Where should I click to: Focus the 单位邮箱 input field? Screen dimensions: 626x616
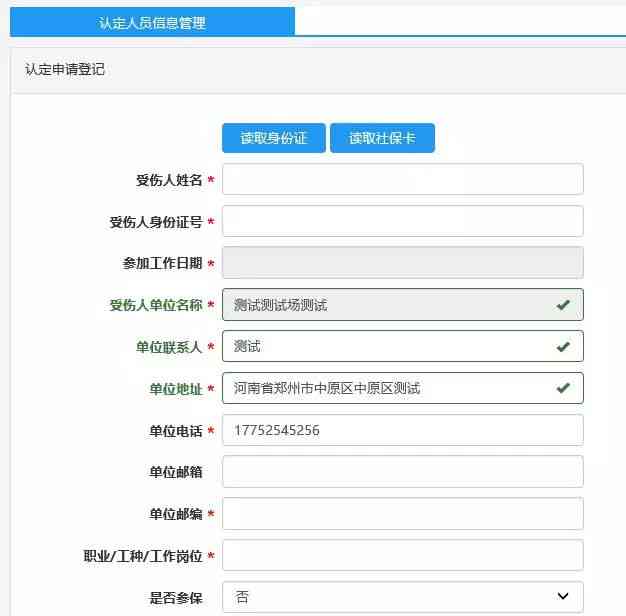pos(402,472)
